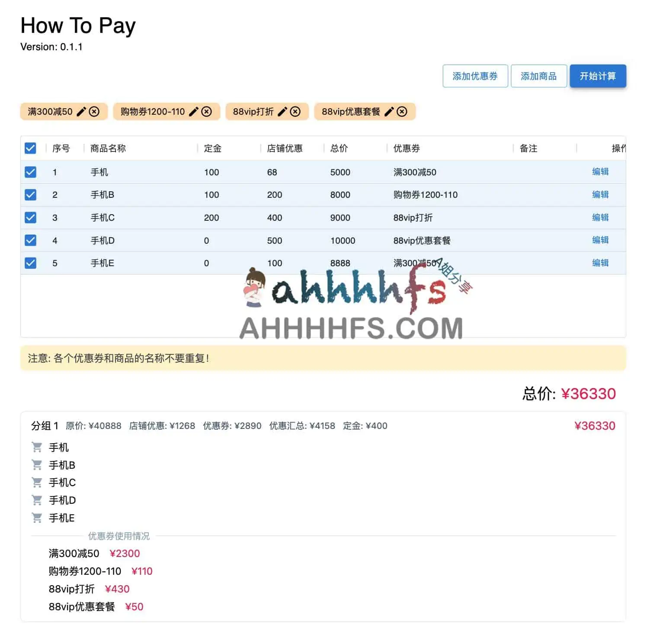Select the cart icon beside 手机B

[37, 465]
